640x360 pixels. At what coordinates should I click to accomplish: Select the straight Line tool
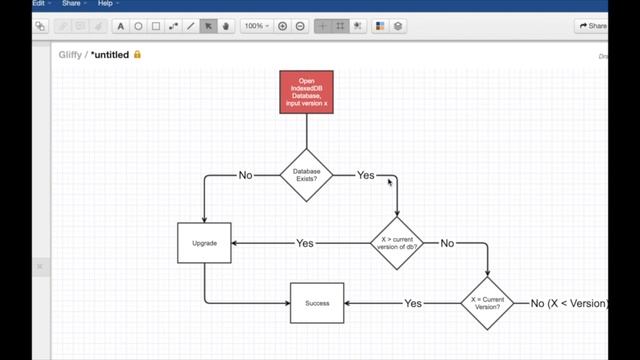[x=191, y=26]
